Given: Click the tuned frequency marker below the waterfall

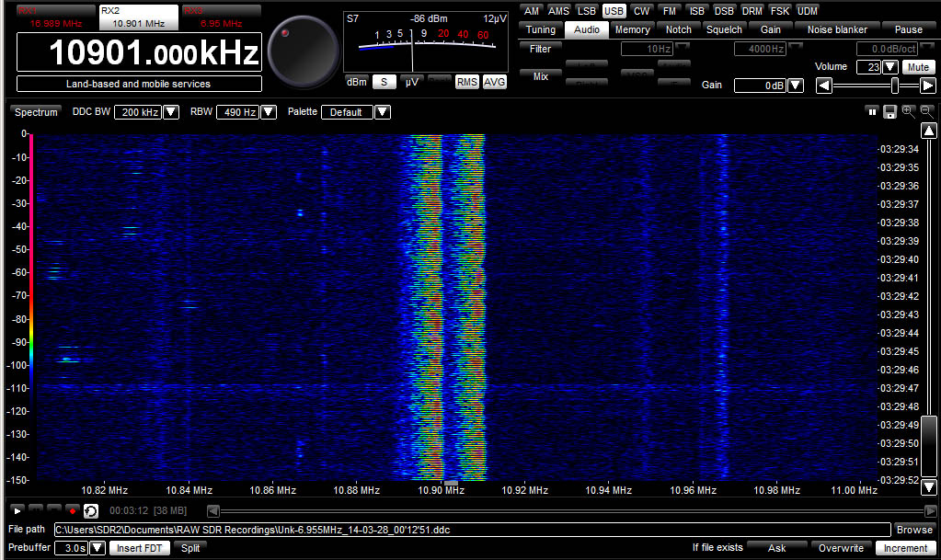Looking at the screenshot, I should pyautogui.click(x=451, y=483).
